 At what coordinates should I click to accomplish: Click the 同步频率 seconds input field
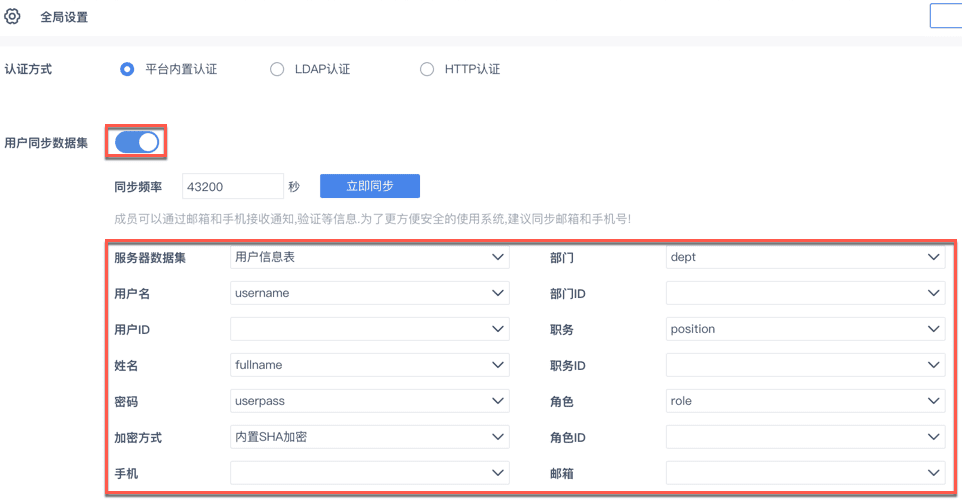point(233,186)
